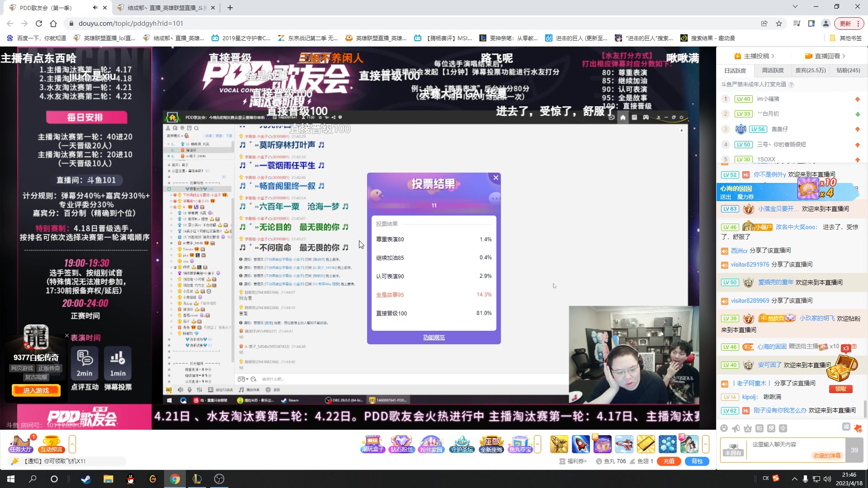This screenshot has width=868, height=488.
Task: Open the emoji picker in chat toolbar
Action: (x=724, y=428)
